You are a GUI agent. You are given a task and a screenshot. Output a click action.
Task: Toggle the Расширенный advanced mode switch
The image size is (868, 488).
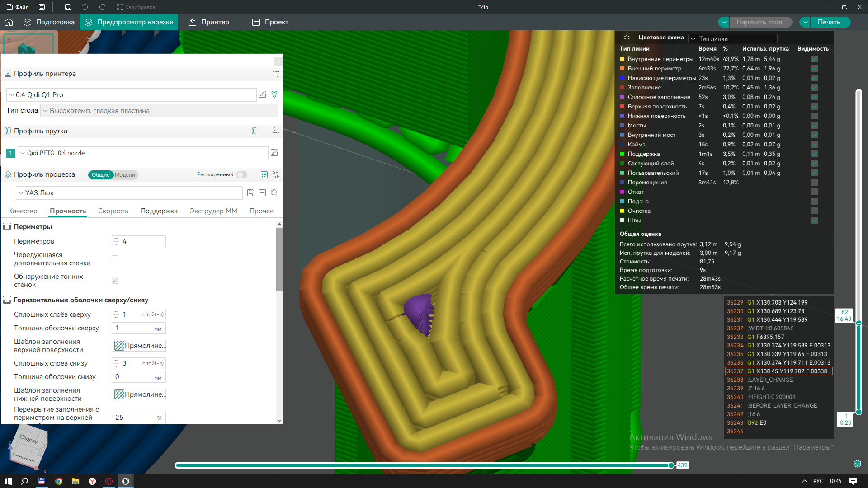(242, 175)
